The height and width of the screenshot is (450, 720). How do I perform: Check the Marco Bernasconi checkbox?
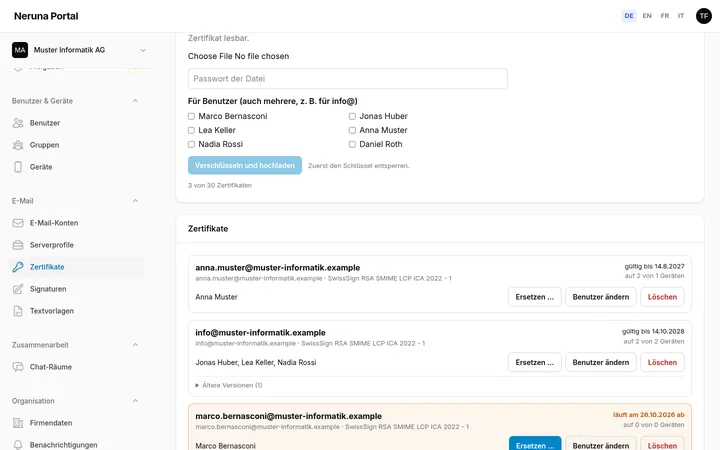click(191, 117)
